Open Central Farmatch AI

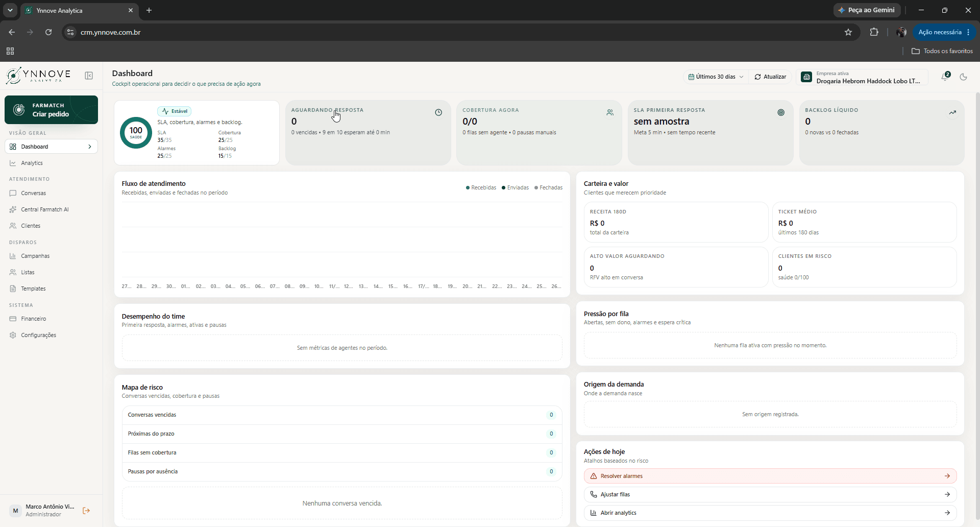tap(51, 209)
